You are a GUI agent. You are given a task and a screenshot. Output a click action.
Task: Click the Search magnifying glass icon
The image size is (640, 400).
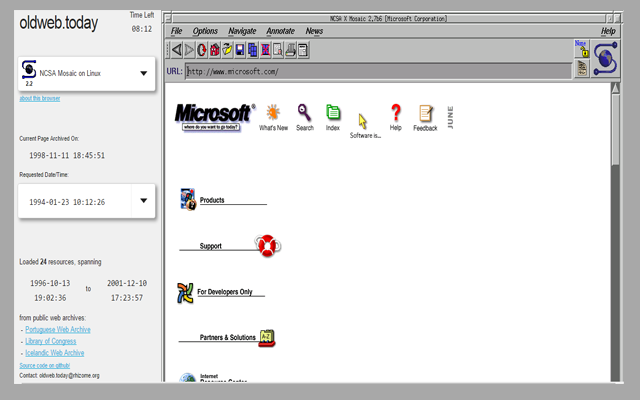pyautogui.click(x=304, y=112)
